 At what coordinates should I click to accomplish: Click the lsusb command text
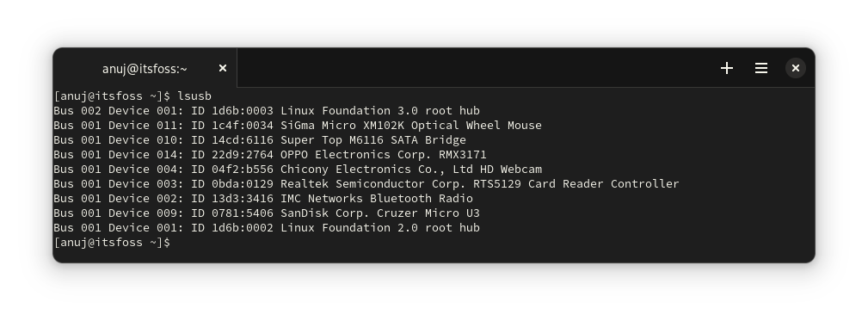(x=194, y=96)
